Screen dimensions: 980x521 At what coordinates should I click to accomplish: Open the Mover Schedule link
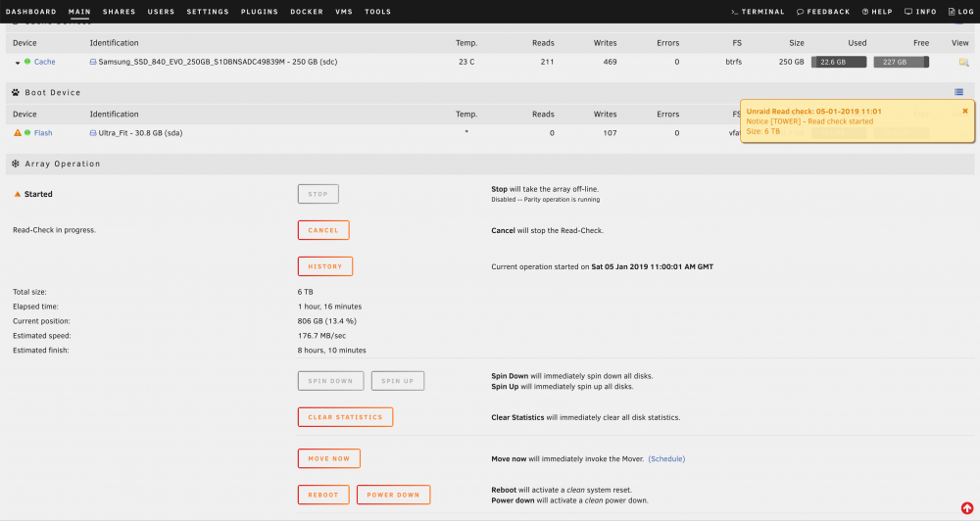(x=666, y=458)
